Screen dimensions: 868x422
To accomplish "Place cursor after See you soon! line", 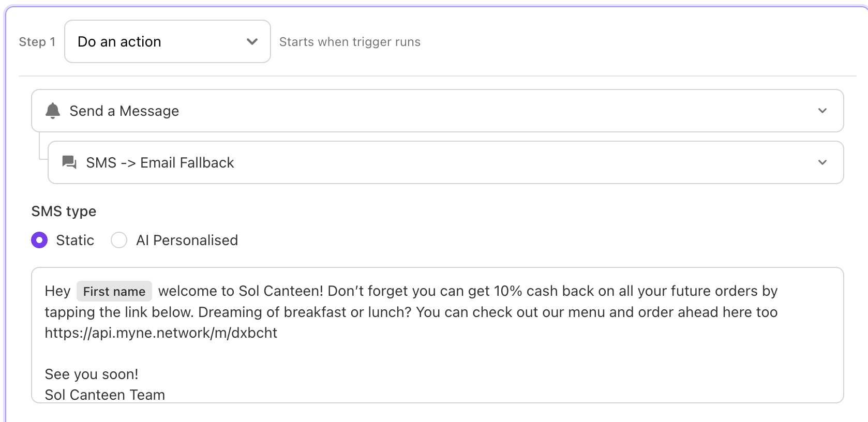I will click(139, 374).
